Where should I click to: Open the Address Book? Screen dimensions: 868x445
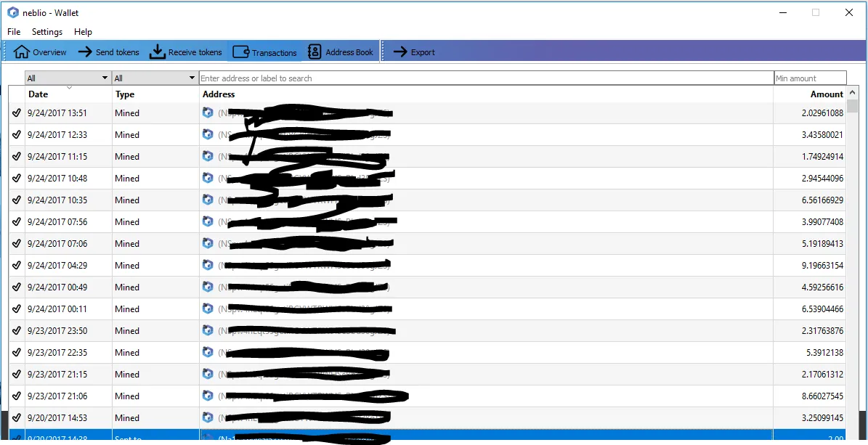pyautogui.click(x=341, y=52)
